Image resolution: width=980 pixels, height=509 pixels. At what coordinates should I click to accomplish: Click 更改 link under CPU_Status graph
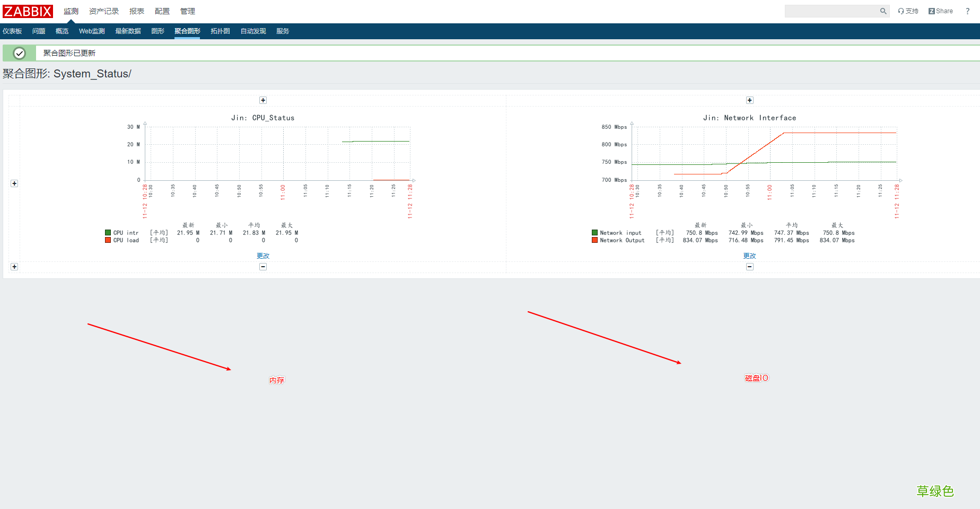(x=263, y=256)
